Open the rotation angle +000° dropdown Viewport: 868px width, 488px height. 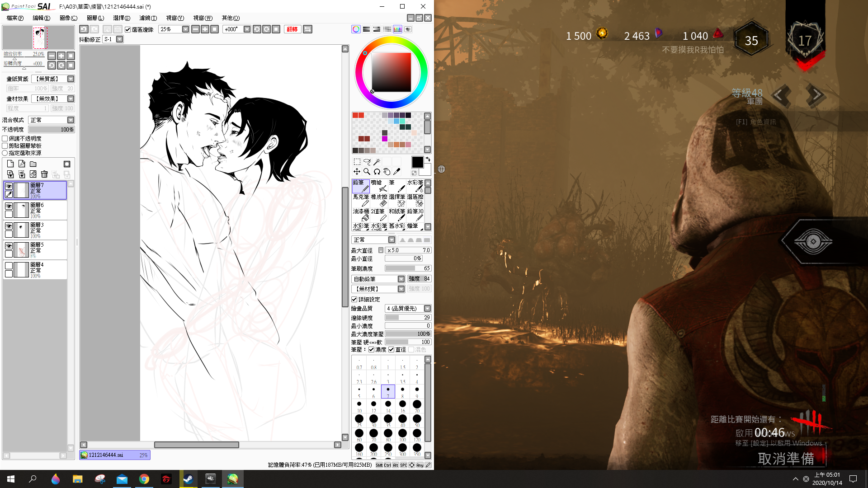coord(247,29)
